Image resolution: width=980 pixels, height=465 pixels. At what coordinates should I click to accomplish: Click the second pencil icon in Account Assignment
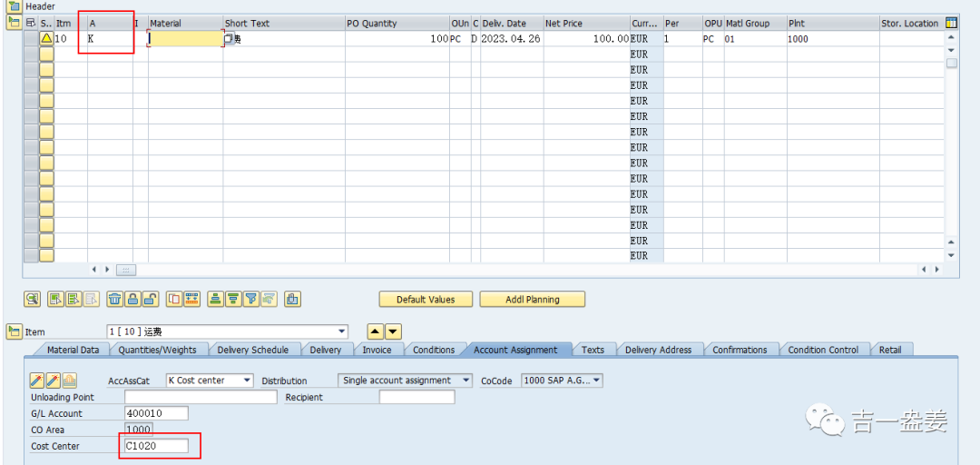coord(54,380)
